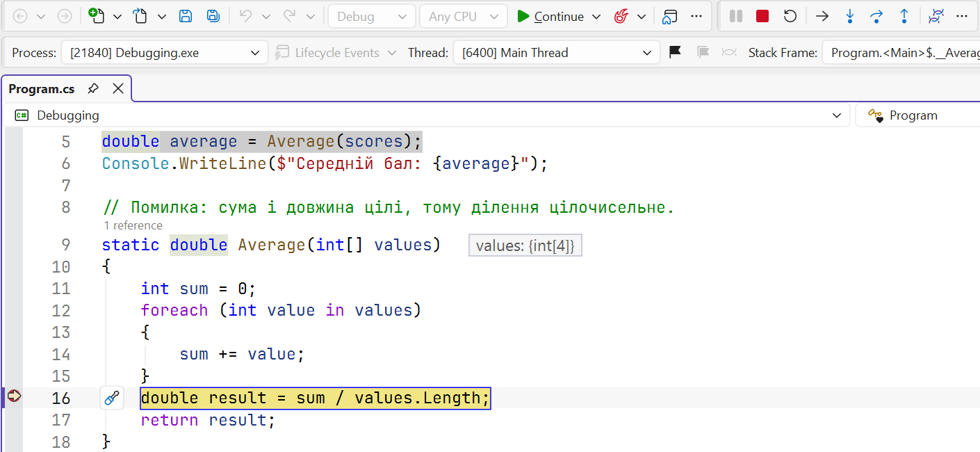Click the Step Out icon
This screenshot has width=980, height=452.
click(904, 16)
